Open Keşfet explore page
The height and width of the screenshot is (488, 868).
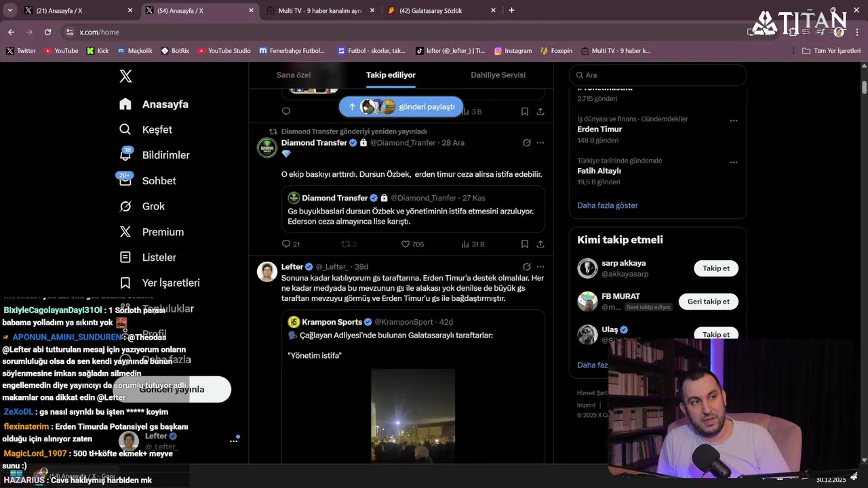(x=146, y=129)
